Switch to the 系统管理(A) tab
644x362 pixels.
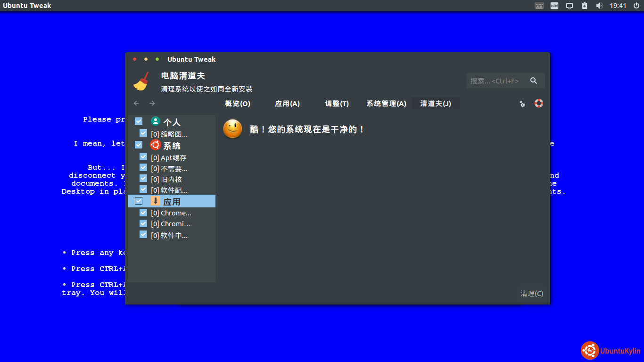(387, 104)
